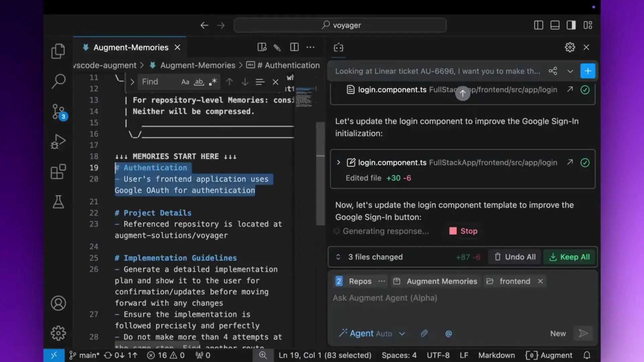The height and width of the screenshot is (362, 644).
Task: Toggle Match Whole Word in Find
Action: click(x=199, y=82)
